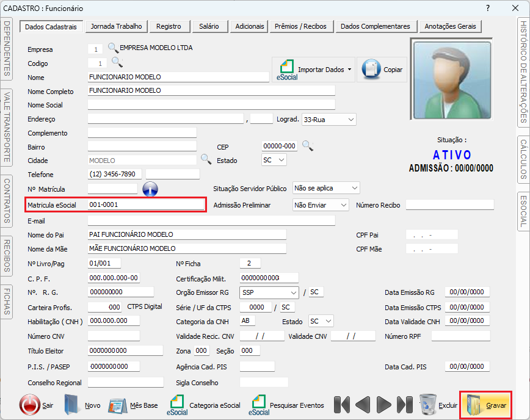Click the Matrícula eSocial input field

[146, 205]
